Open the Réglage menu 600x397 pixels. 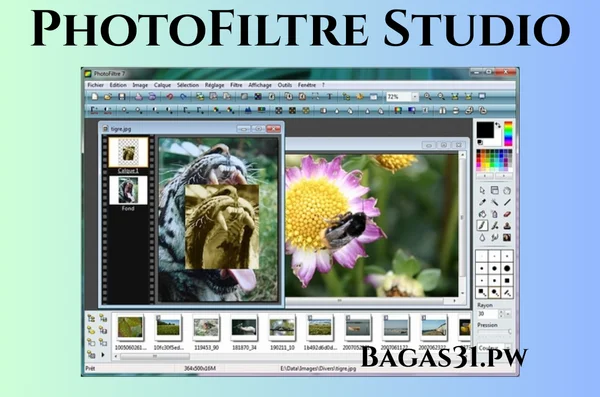tap(214, 85)
